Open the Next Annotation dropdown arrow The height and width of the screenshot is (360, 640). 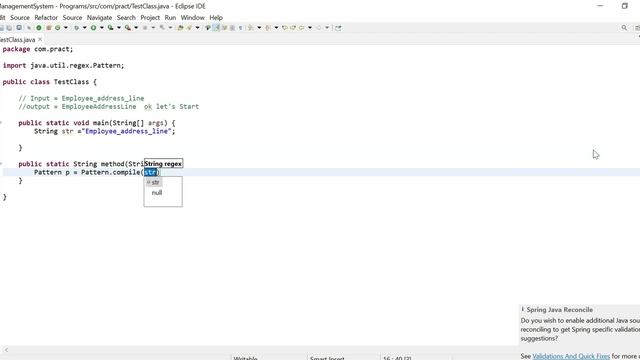tap(259, 28)
